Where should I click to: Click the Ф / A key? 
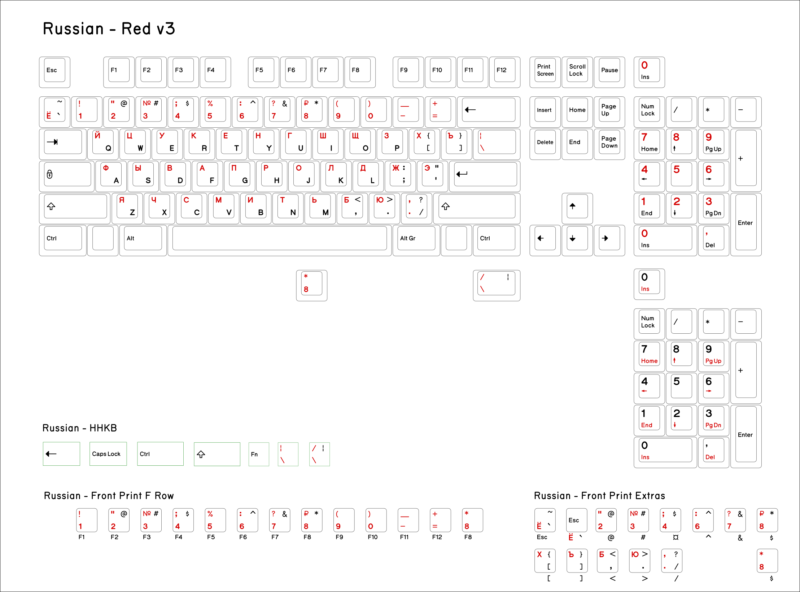(x=111, y=176)
